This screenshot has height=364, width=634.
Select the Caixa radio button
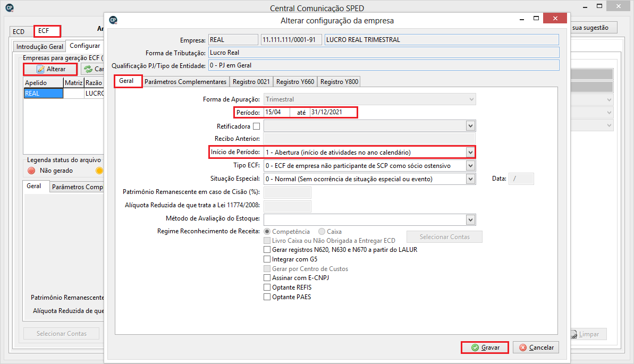pos(322,231)
